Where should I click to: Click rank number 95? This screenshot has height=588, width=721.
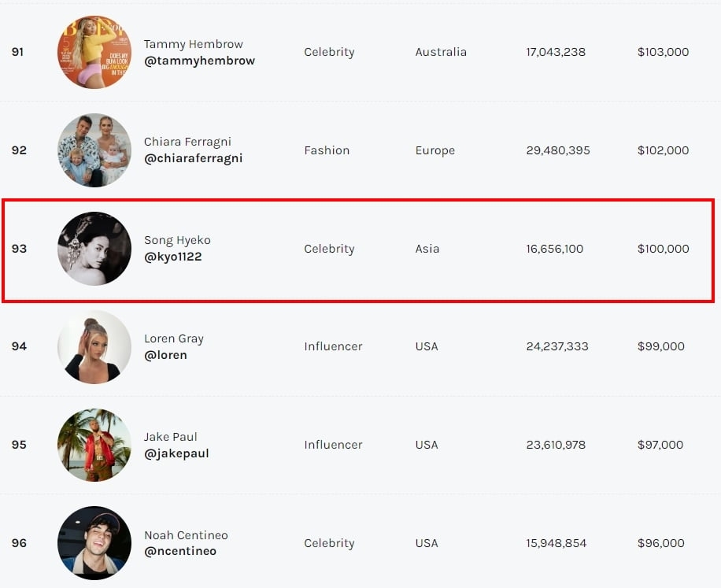click(19, 445)
